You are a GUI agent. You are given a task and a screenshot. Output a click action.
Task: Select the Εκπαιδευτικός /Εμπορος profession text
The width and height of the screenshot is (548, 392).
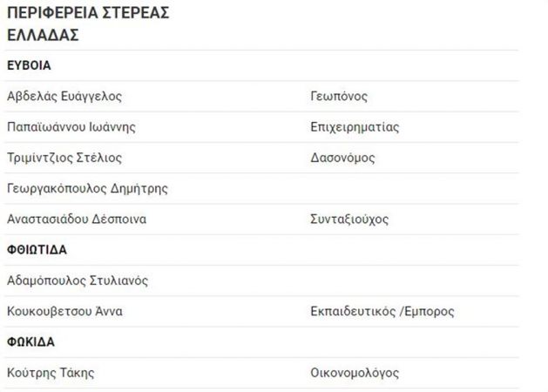coord(382,311)
